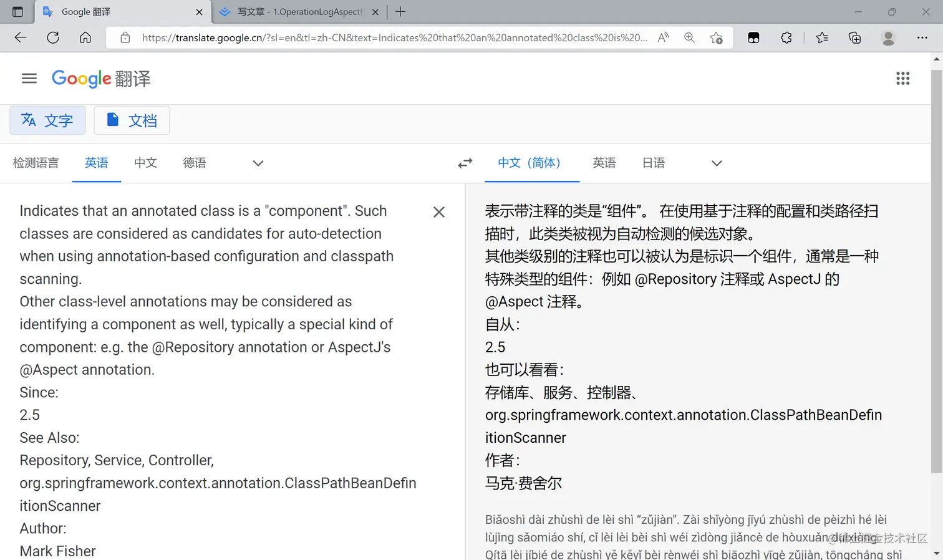Screen dimensions: 943x560
Task: Select 德语 as source language
Action: (x=195, y=163)
